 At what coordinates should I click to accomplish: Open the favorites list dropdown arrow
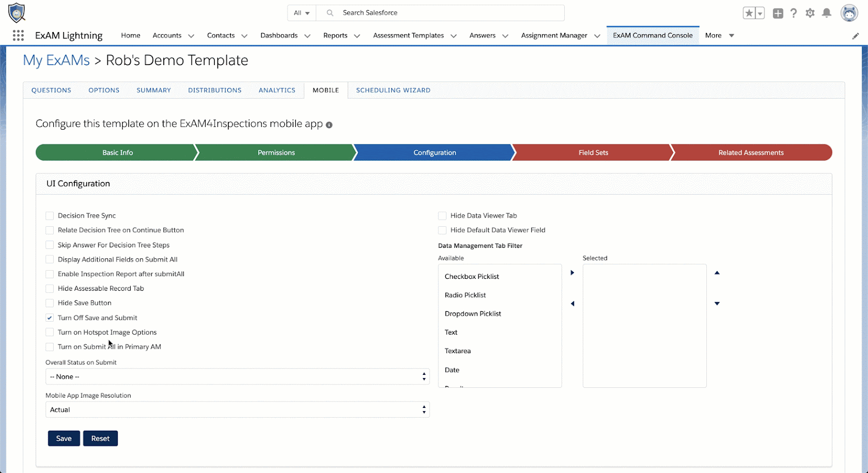coord(760,13)
